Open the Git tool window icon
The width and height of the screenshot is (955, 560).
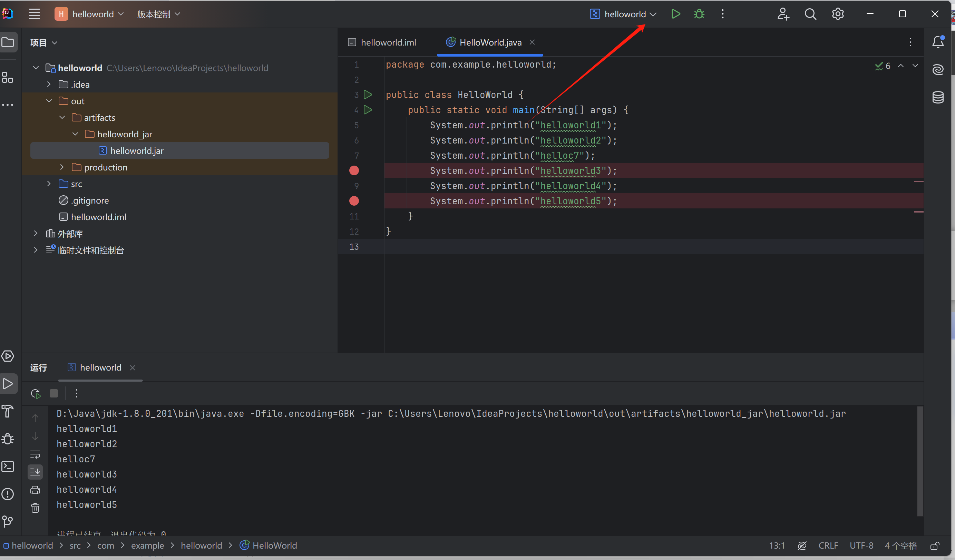pos(8,522)
